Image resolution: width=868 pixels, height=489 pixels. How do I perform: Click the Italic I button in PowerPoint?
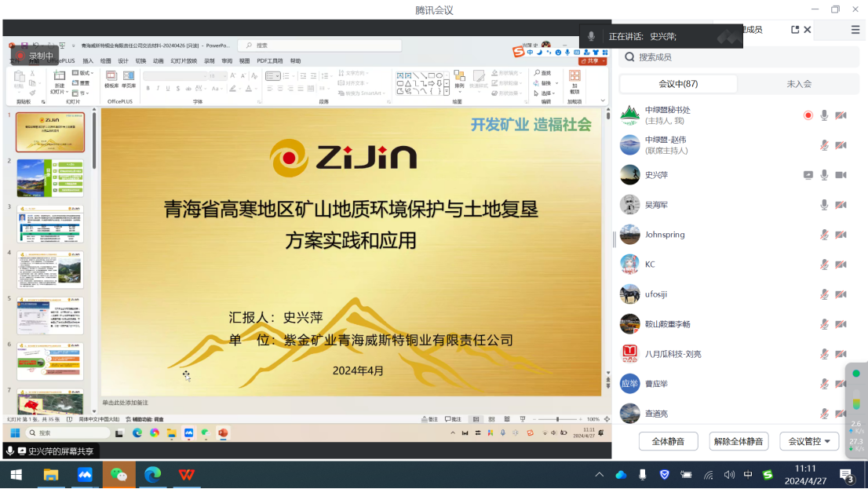tap(158, 89)
